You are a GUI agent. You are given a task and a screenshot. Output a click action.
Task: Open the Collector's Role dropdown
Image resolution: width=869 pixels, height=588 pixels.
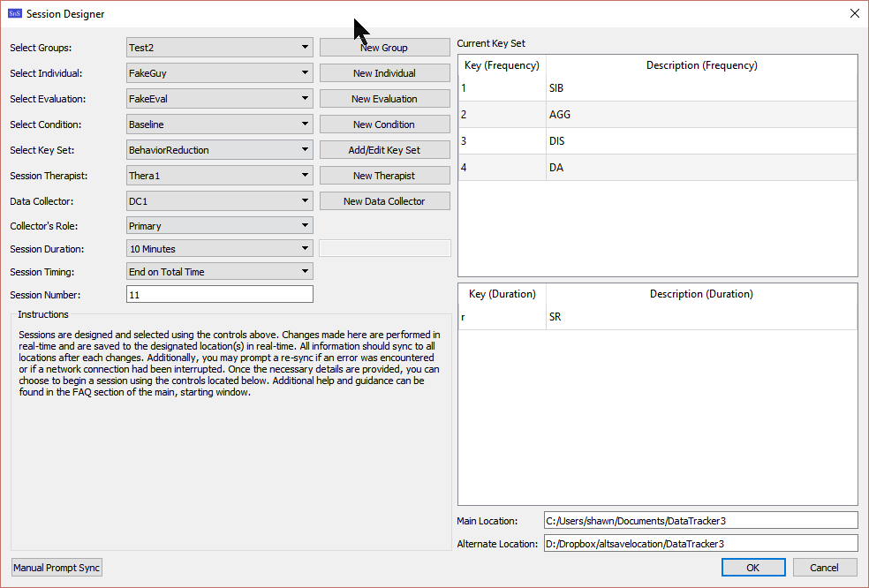pos(219,226)
